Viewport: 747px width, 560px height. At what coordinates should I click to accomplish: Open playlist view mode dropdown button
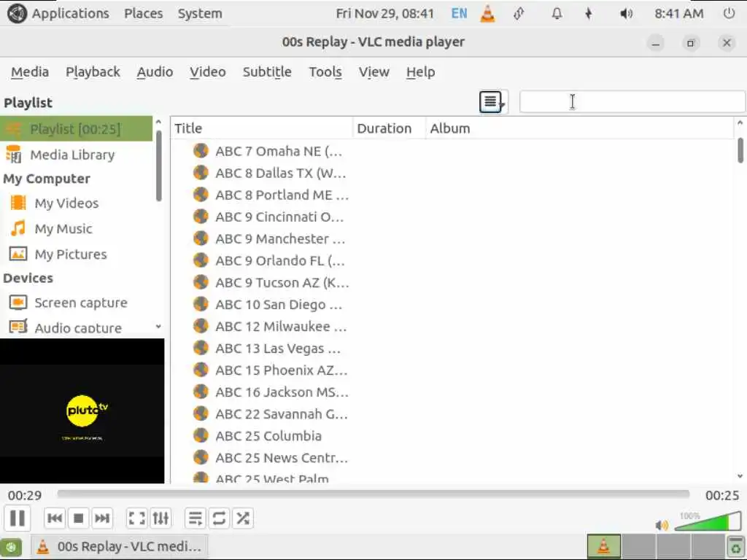493,101
